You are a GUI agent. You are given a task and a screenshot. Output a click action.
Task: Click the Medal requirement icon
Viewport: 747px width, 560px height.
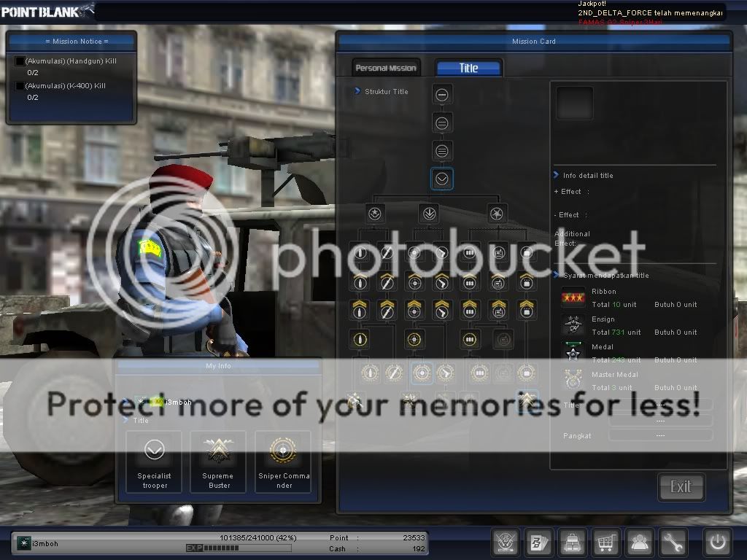(x=573, y=352)
